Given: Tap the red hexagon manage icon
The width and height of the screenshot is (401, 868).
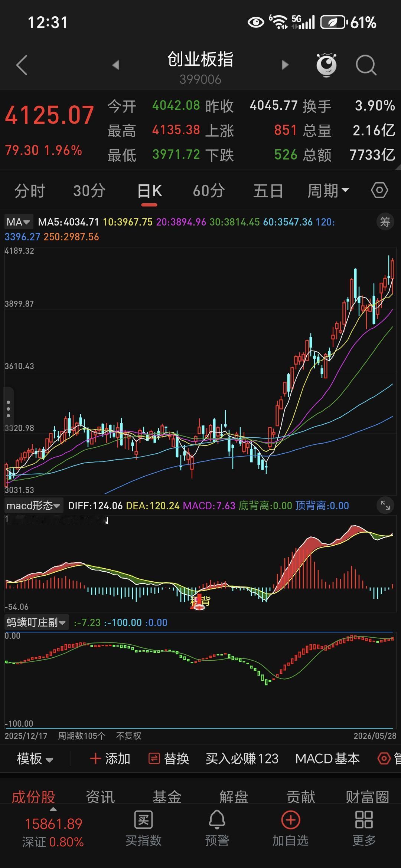Looking at the screenshot, I should coord(384,759).
